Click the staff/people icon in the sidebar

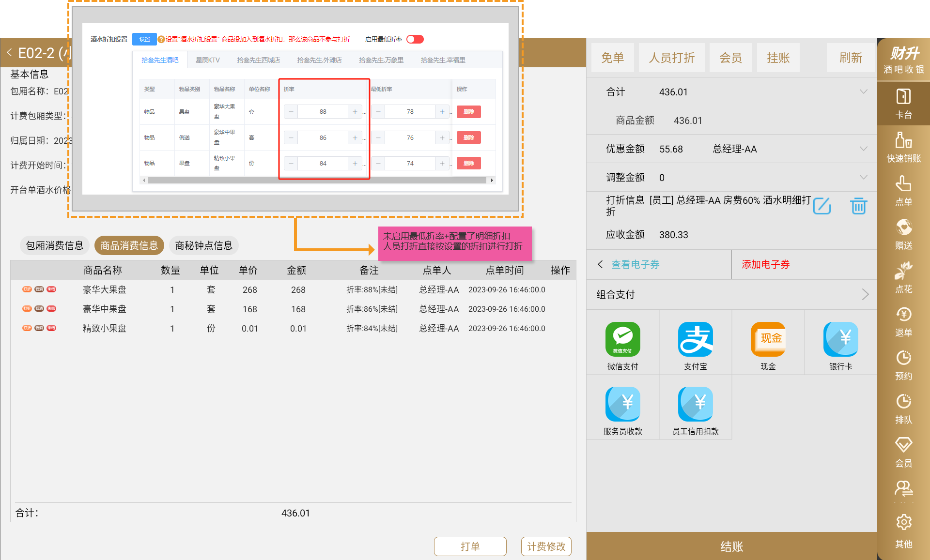click(x=903, y=489)
